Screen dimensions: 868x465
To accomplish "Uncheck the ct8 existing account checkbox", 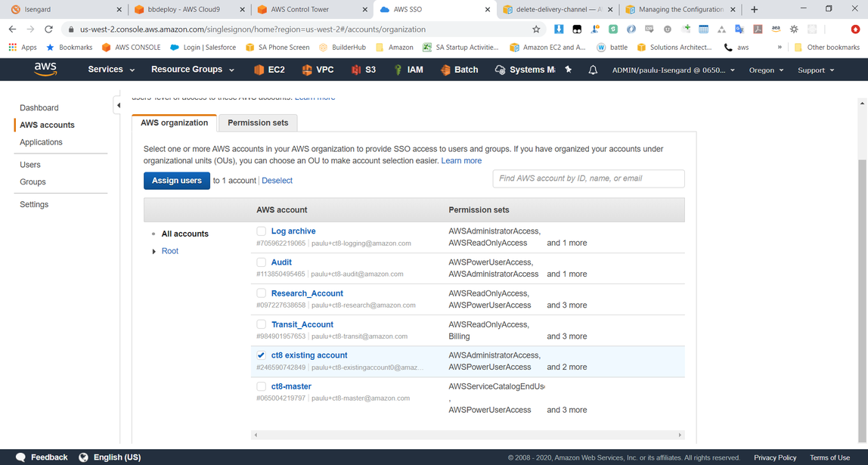I will 262,355.
